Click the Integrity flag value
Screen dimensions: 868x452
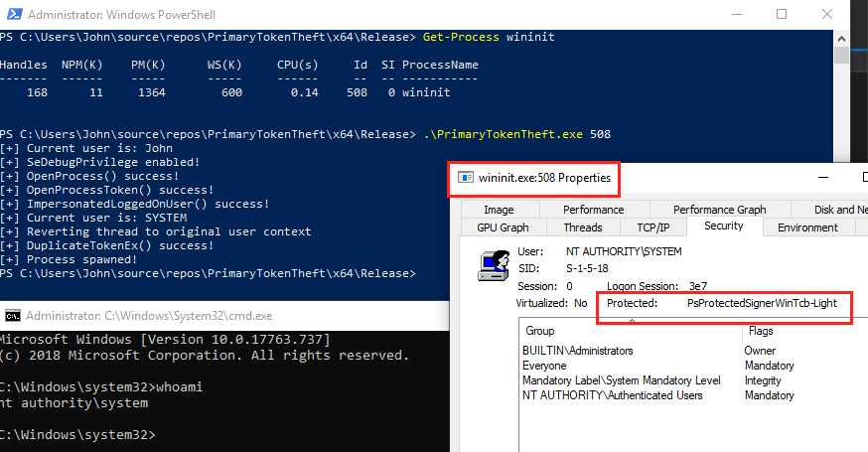pos(763,380)
